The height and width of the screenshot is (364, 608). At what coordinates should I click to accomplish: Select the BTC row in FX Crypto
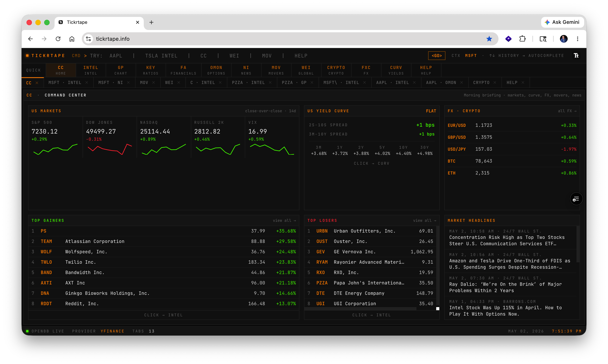[x=512, y=161]
